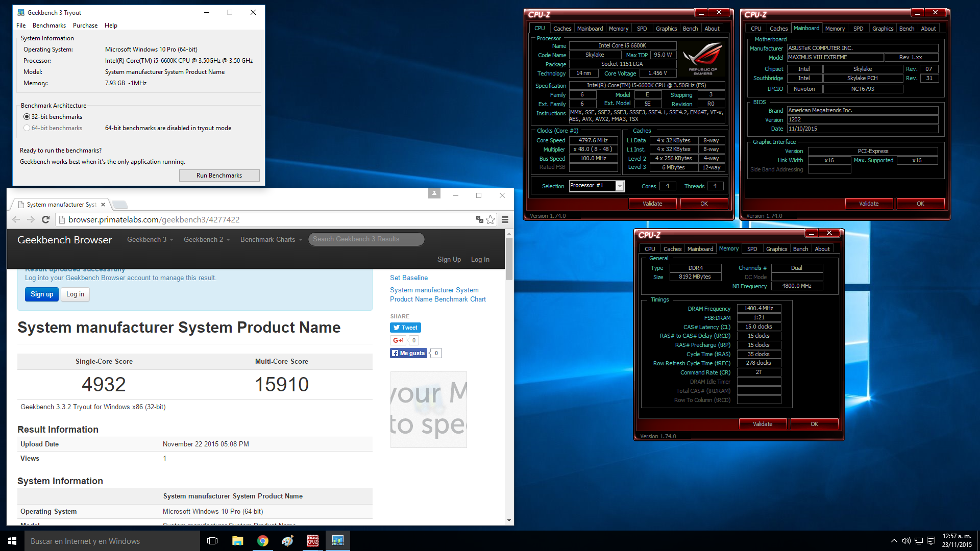This screenshot has width=980, height=551.
Task: Click the Chrome forward arrow
Action: click(x=31, y=220)
